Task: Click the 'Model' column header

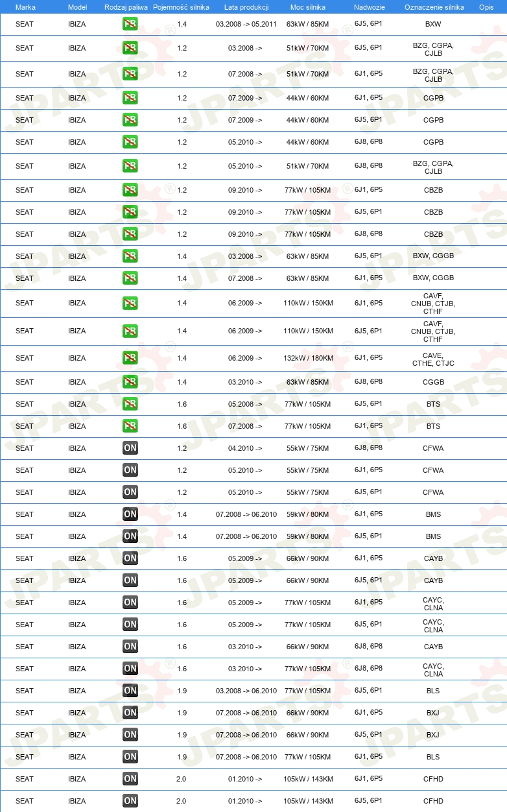Action: click(x=77, y=6)
